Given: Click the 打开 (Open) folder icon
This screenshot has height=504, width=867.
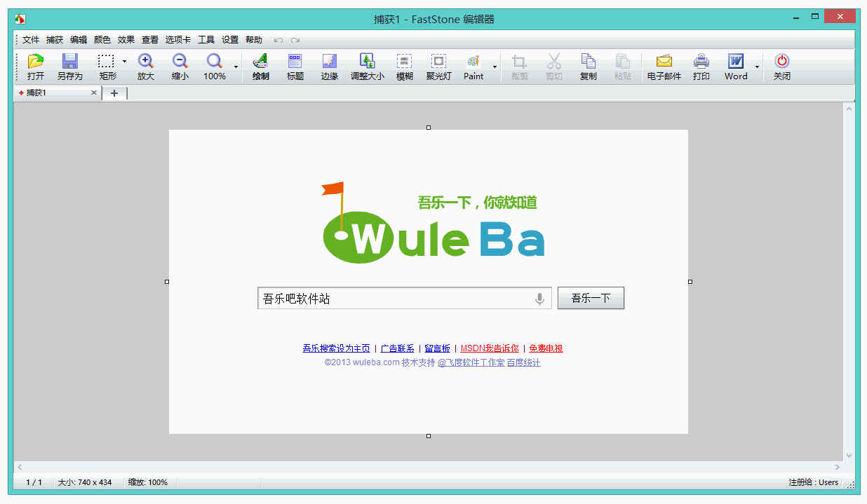Looking at the screenshot, I should click(36, 62).
